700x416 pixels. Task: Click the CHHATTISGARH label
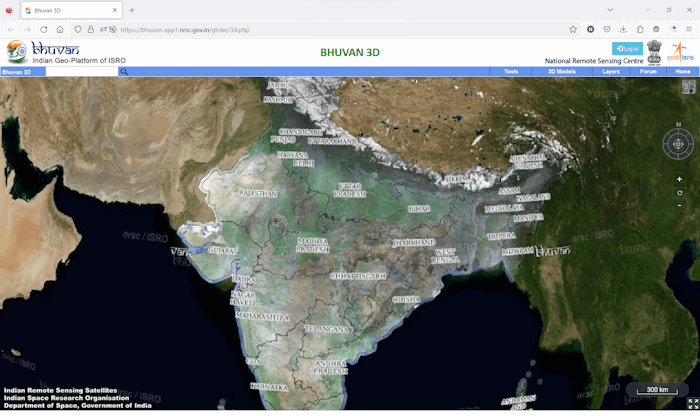358,276
